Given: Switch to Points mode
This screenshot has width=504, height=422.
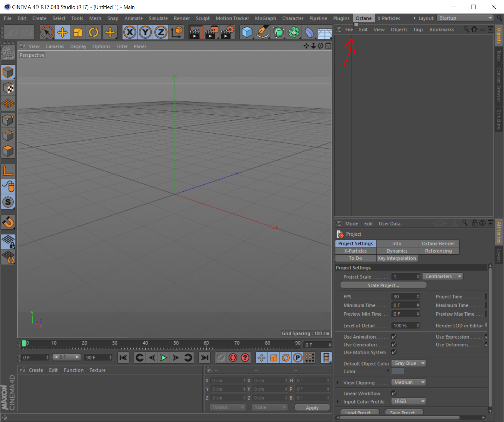Looking at the screenshot, I should point(8,120).
